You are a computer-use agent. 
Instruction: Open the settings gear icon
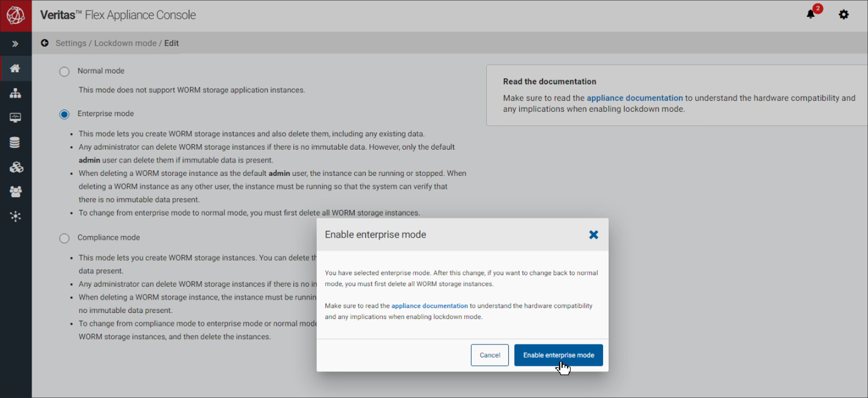click(x=843, y=15)
